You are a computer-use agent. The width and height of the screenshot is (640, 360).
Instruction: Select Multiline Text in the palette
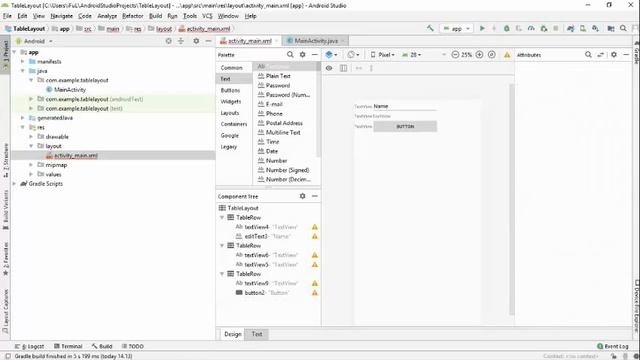click(x=283, y=132)
